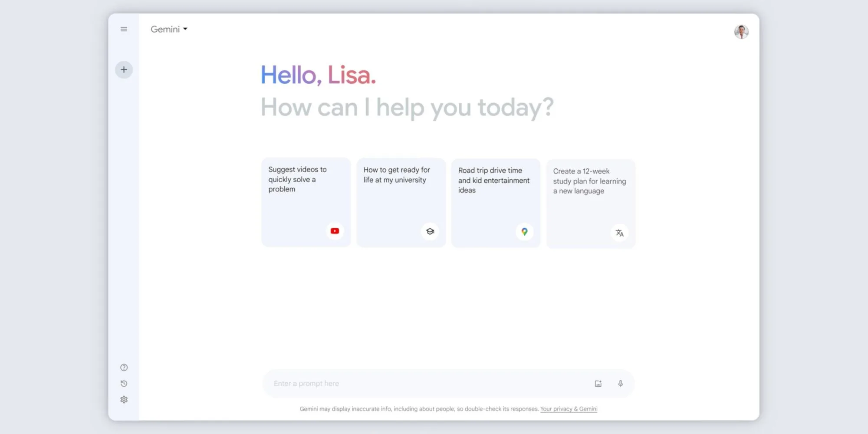868x434 pixels.
Task: Open the Activity history icon
Action: coord(124,384)
